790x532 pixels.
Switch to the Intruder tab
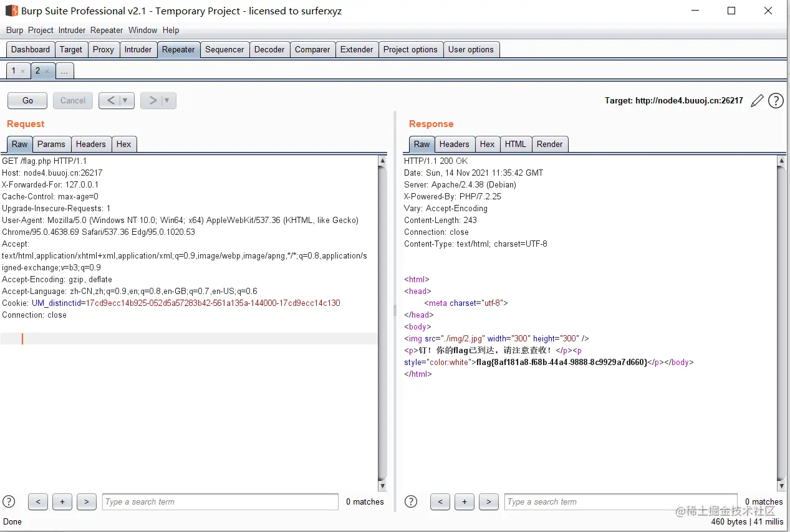coord(138,49)
